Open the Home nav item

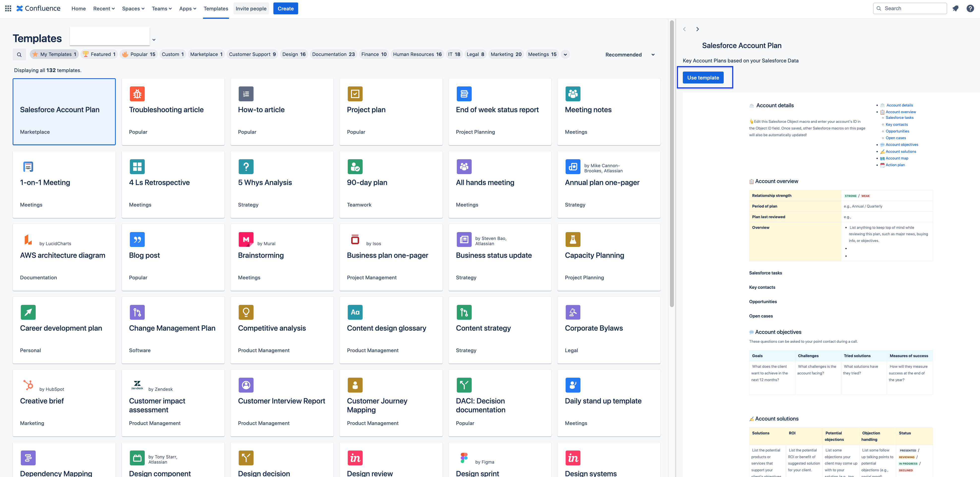click(78, 8)
